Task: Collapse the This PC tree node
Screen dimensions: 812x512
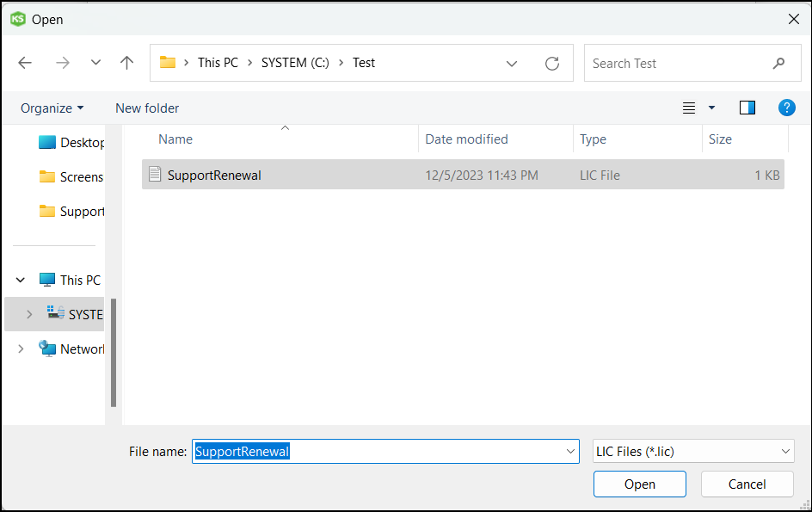Action: tap(21, 280)
